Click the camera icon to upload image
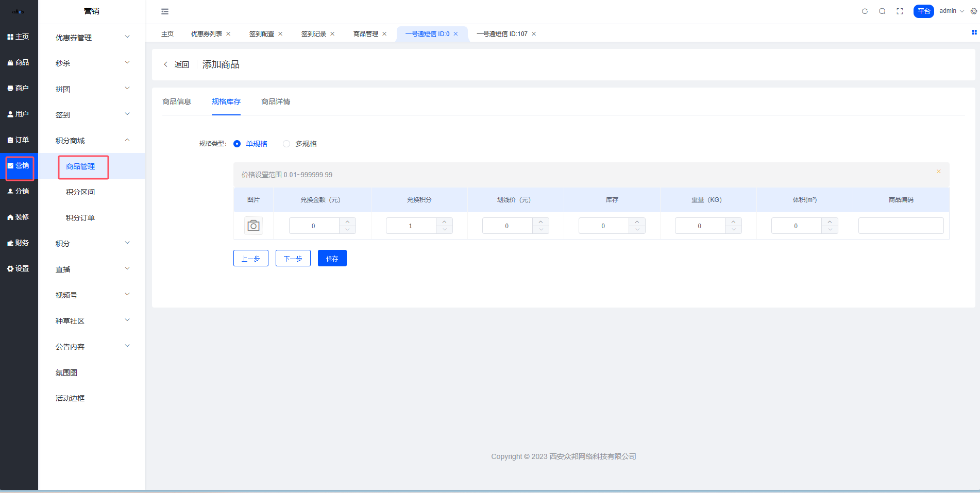 253,226
